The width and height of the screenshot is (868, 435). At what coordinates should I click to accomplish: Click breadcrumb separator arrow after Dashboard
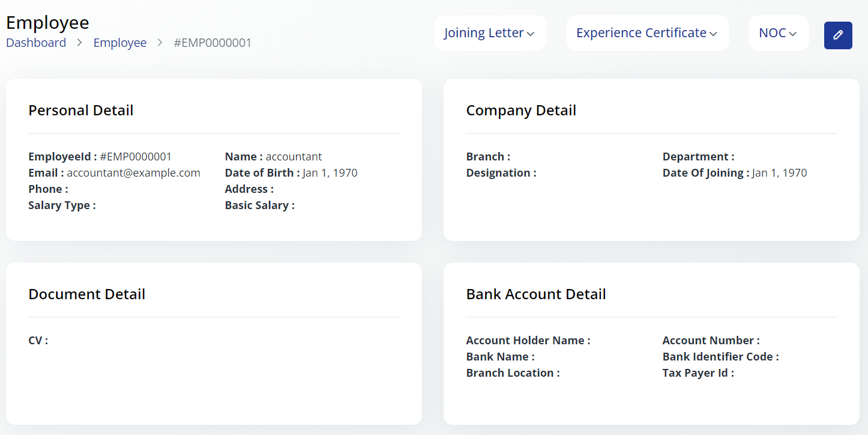tap(79, 43)
